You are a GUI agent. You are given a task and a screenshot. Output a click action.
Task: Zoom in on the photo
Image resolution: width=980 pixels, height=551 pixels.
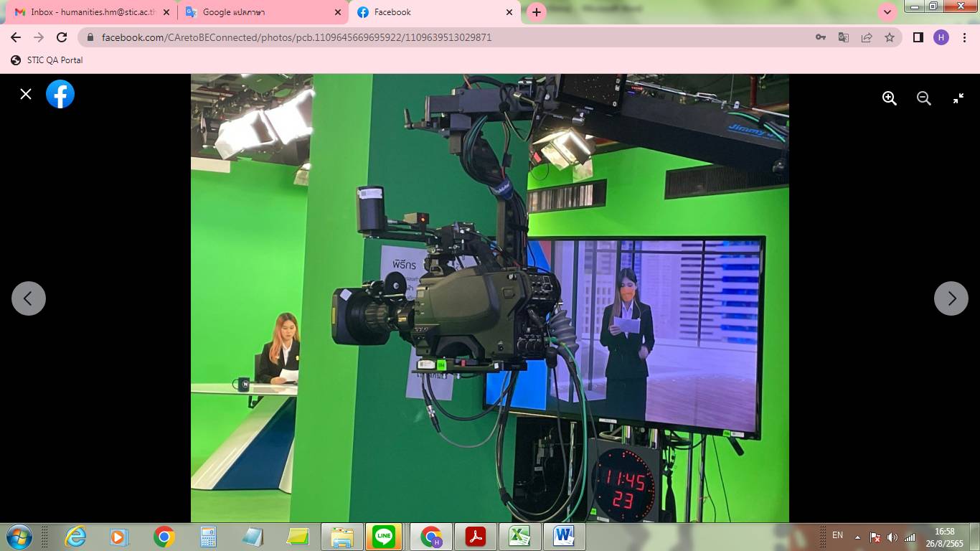pos(890,99)
